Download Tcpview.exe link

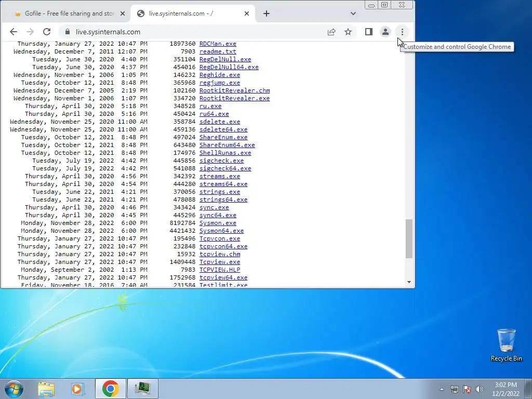220,262
